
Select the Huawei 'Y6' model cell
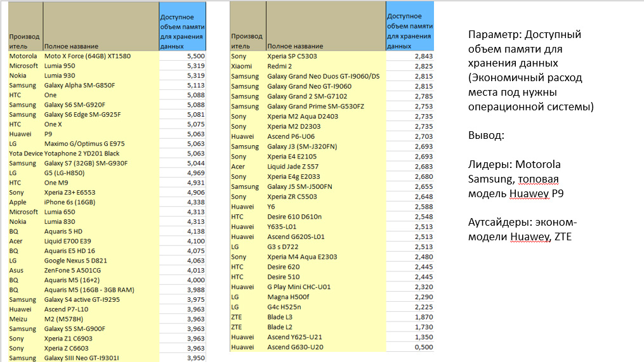pos(326,207)
